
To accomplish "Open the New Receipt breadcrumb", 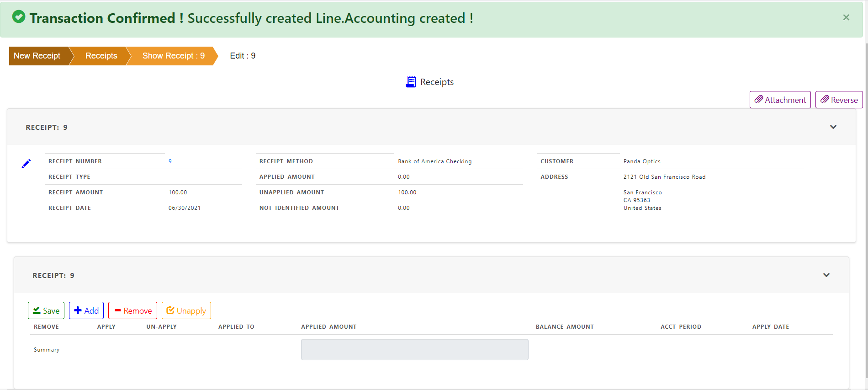I will [37, 56].
